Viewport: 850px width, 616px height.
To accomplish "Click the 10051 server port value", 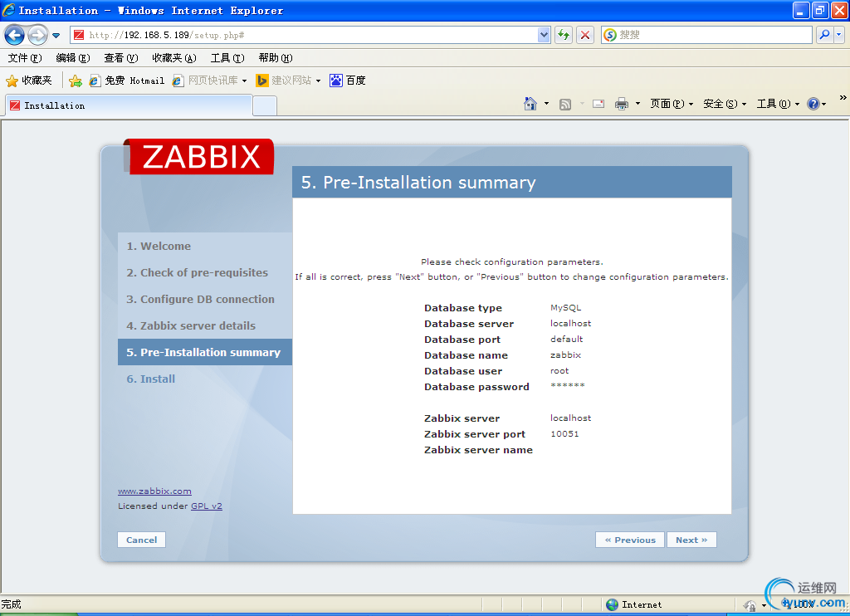I will [564, 434].
